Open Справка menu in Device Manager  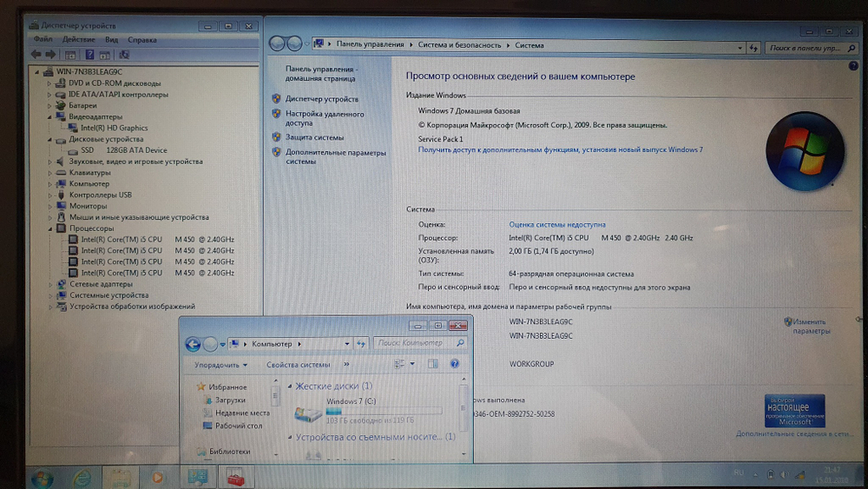coord(142,39)
